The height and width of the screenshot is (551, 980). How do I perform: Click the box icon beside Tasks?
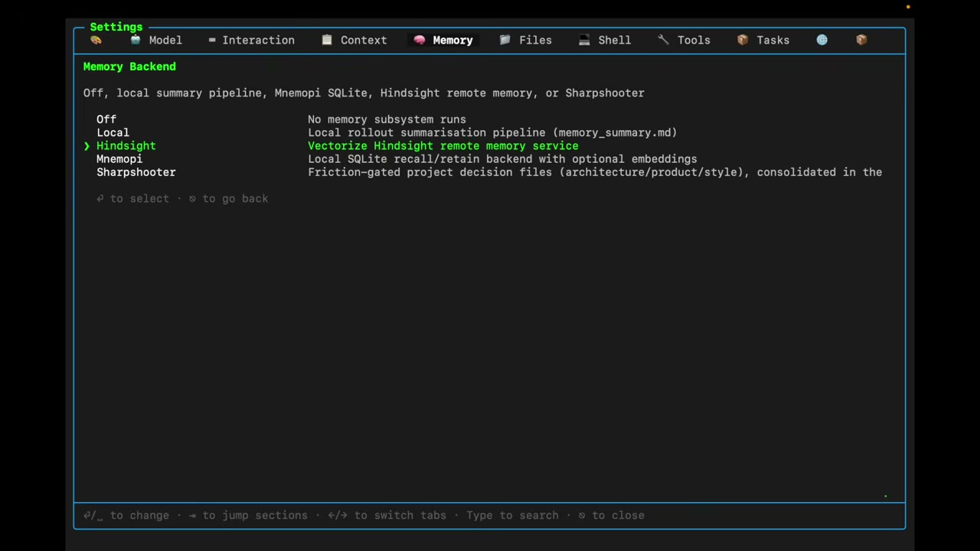pos(743,40)
